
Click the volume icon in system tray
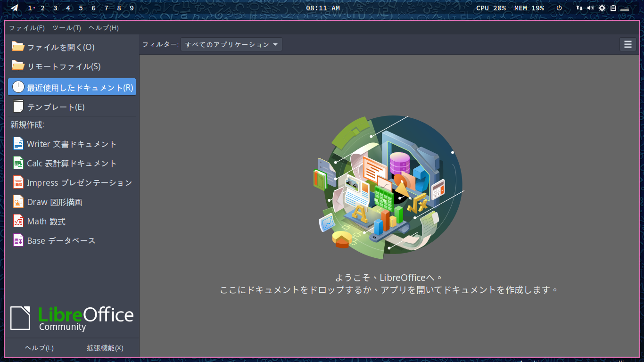coord(591,8)
